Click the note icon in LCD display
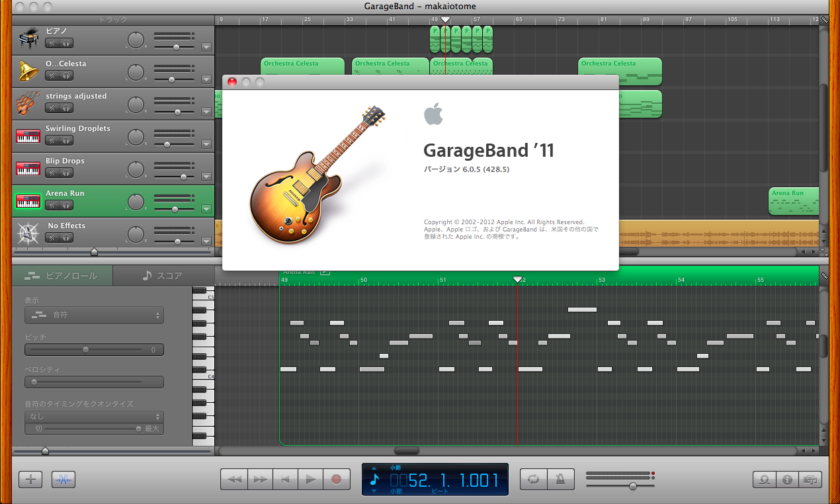Viewport: 840px width, 504px height. 375,480
